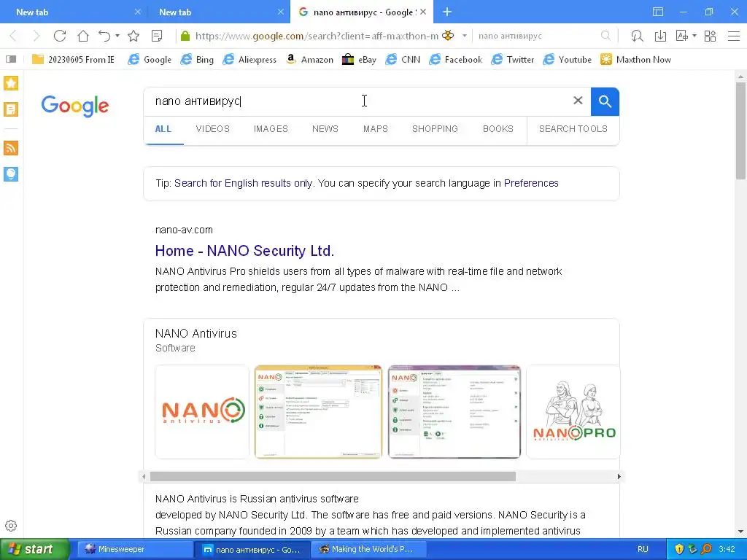Image resolution: width=747 pixels, height=560 pixels.
Task: Add a new tab with plus button
Action: click(x=447, y=12)
